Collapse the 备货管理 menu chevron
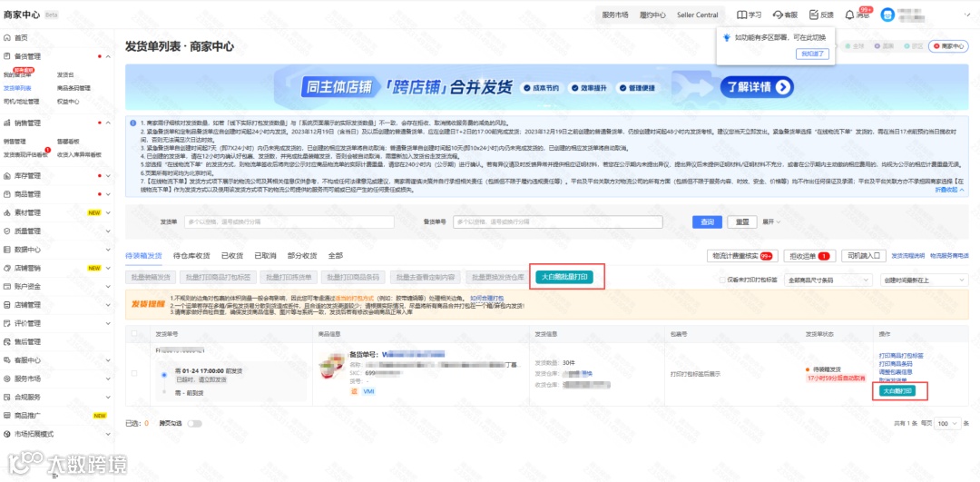 (108, 56)
